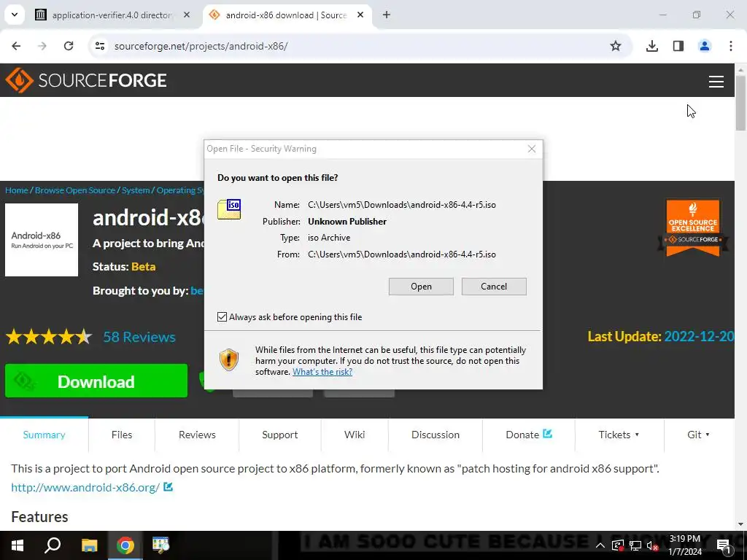Click Android-x86 project logo thumbnail
Screen dimensions: 747x560
pyautogui.click(x=42, y=240)
